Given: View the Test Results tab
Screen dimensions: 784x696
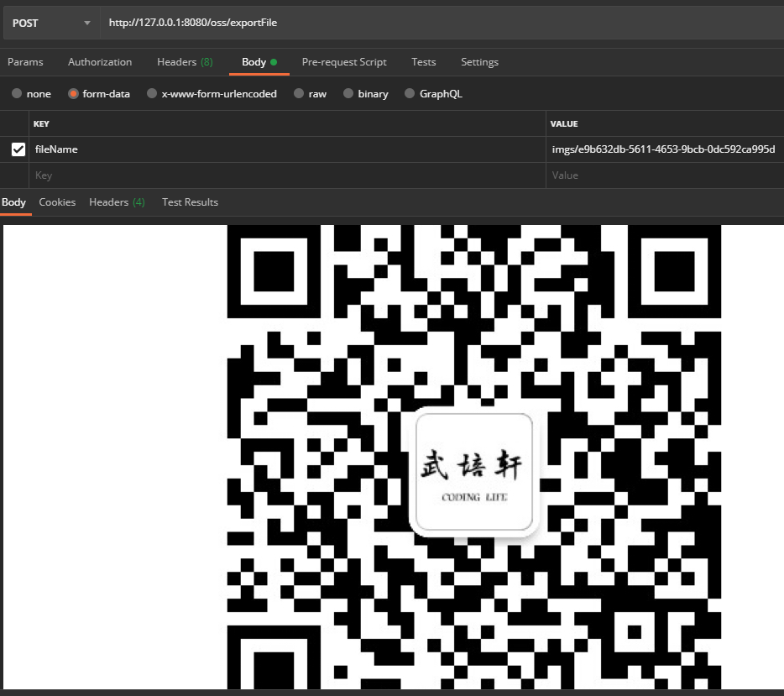Looking at the screenshot, I should (x=190, y=201).
